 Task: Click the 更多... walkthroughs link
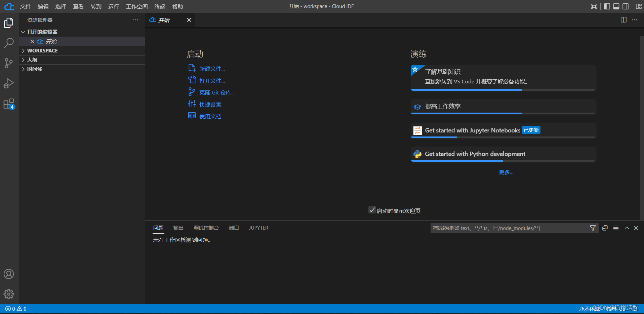click(x=506, y=172)
